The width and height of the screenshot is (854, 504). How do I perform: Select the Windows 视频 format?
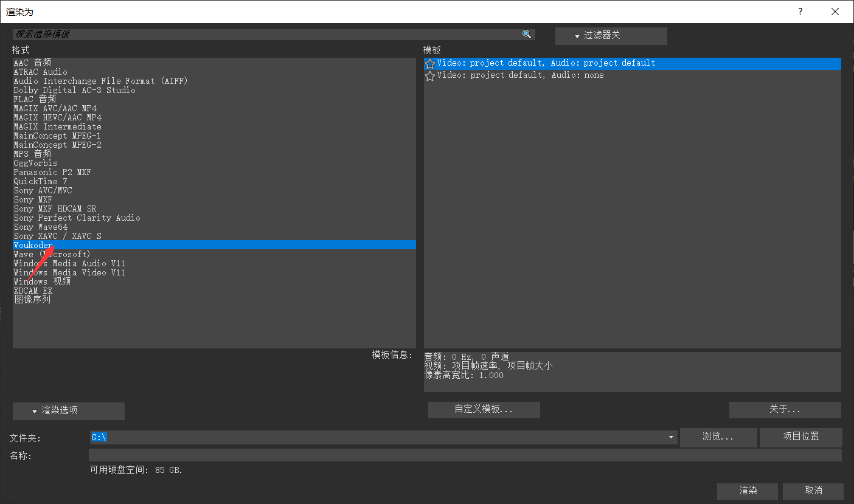coord(214,281)
